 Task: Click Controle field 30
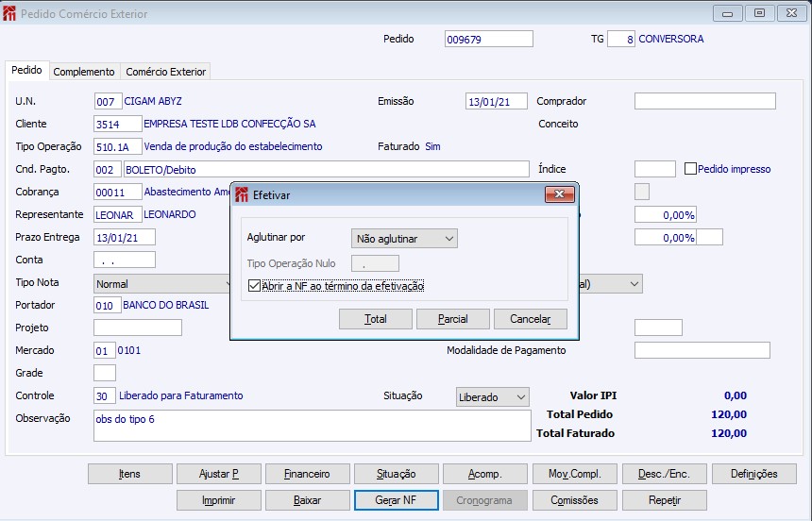(x=105, y=395)
